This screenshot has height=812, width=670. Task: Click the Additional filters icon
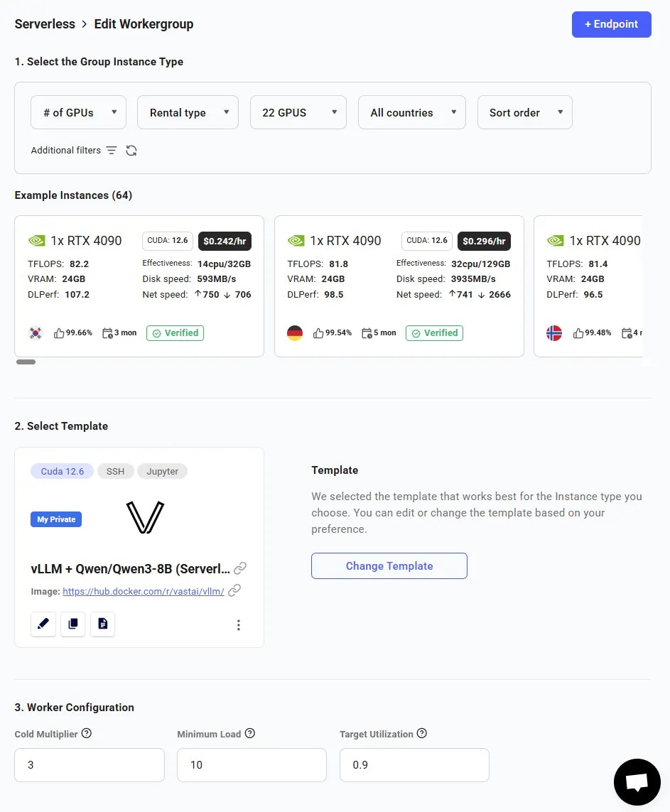112,150
